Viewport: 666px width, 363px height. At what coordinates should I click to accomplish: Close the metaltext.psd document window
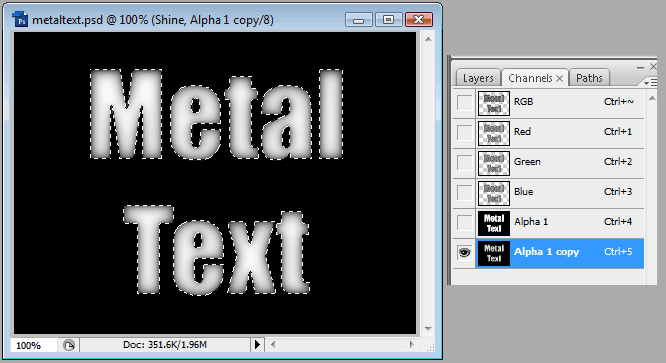point(418,20)
